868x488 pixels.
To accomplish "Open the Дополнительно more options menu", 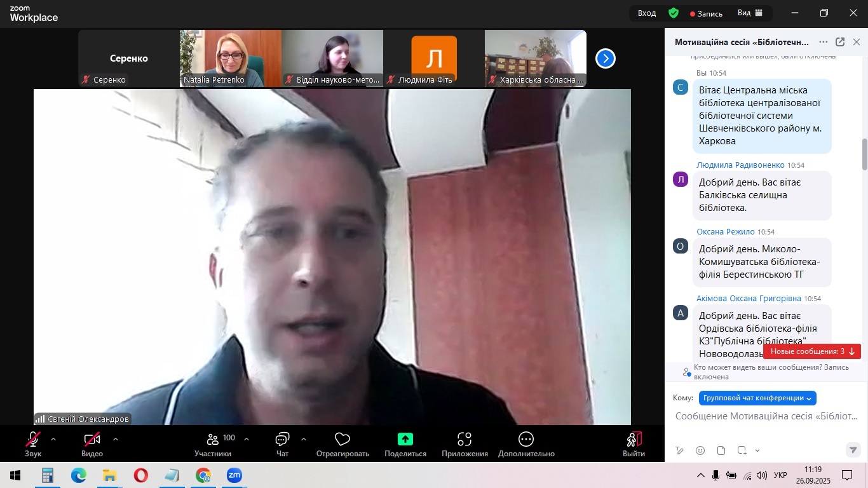I will coord(526,444).
